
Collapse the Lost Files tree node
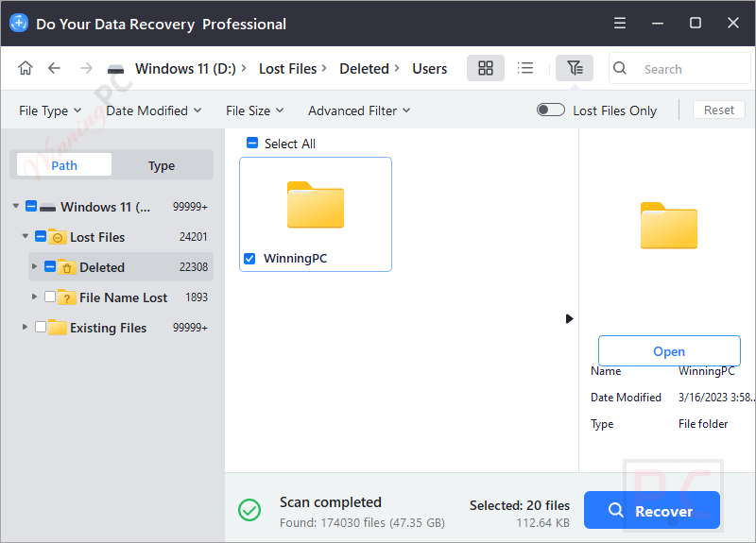coord(26,236)
